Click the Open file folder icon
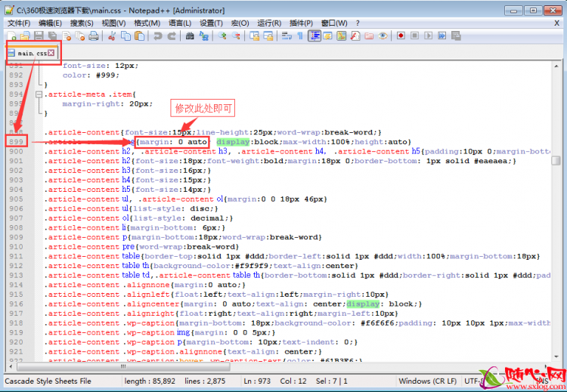Image resolution: width=567 pixels, height=392 pixels. pyautogui.click(x=25, y=35)
